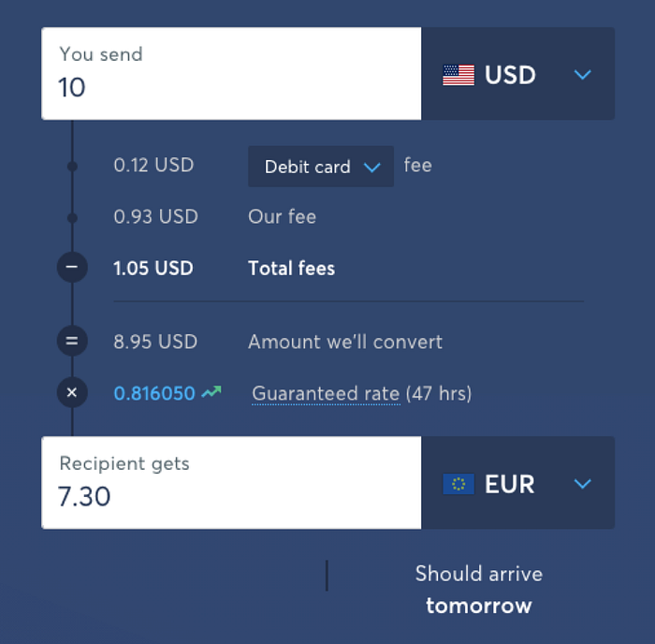Open the Guaranteed rate link

[x=326, y=394]
